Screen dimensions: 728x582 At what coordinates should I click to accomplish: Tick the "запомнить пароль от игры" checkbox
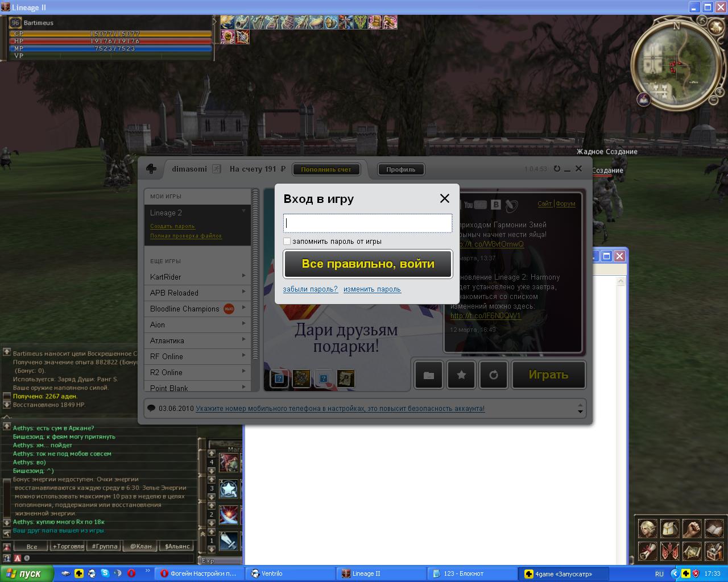click(x=287, y=241)
